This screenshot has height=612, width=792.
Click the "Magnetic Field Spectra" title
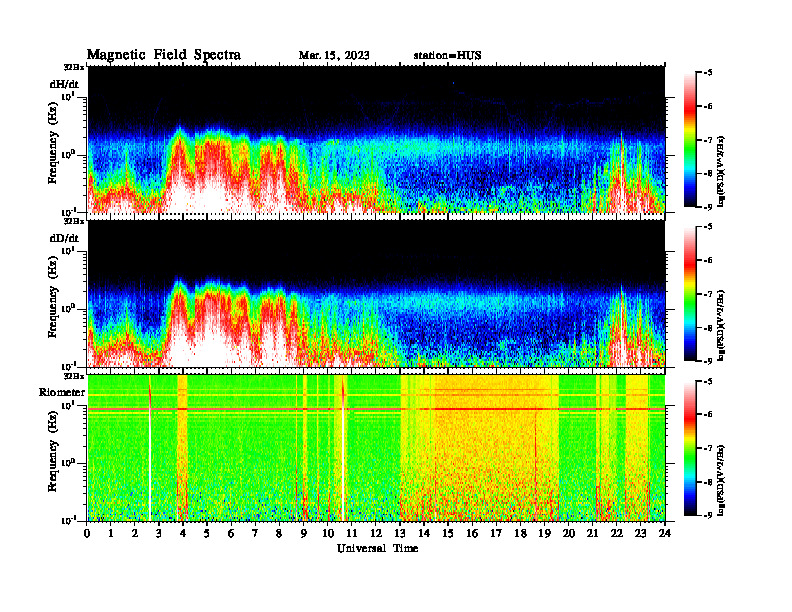click(164, 55)
